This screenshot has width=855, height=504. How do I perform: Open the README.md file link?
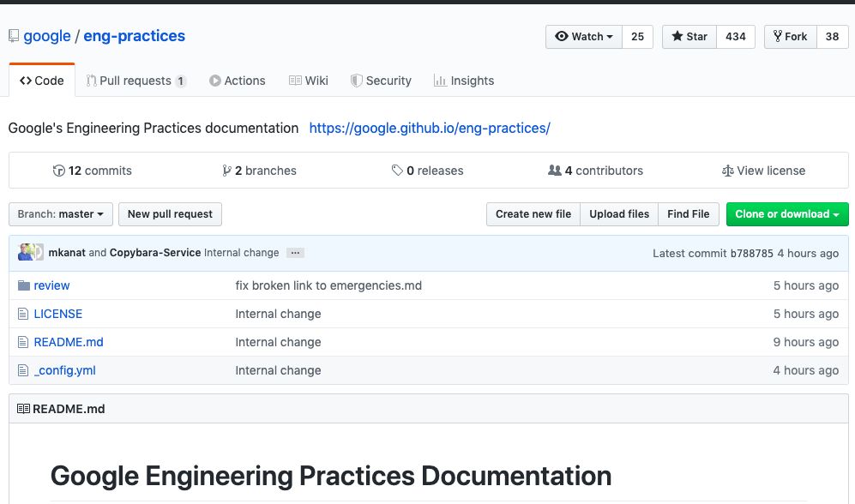coord(69,342)
